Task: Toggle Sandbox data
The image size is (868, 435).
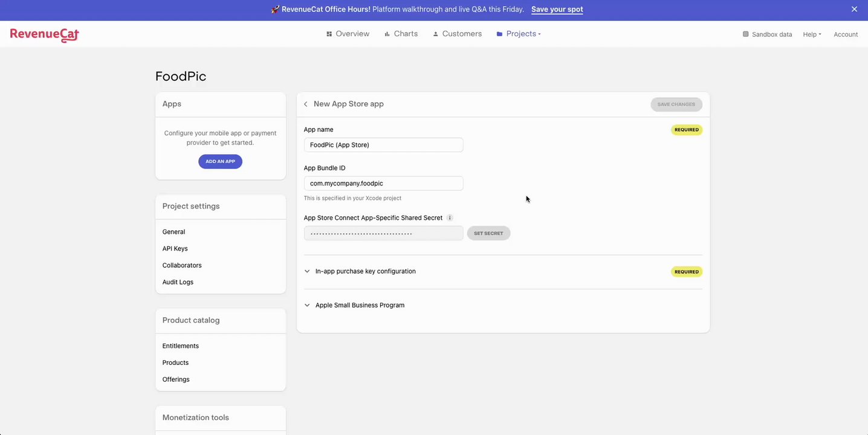Action: [x=767, y=34]
